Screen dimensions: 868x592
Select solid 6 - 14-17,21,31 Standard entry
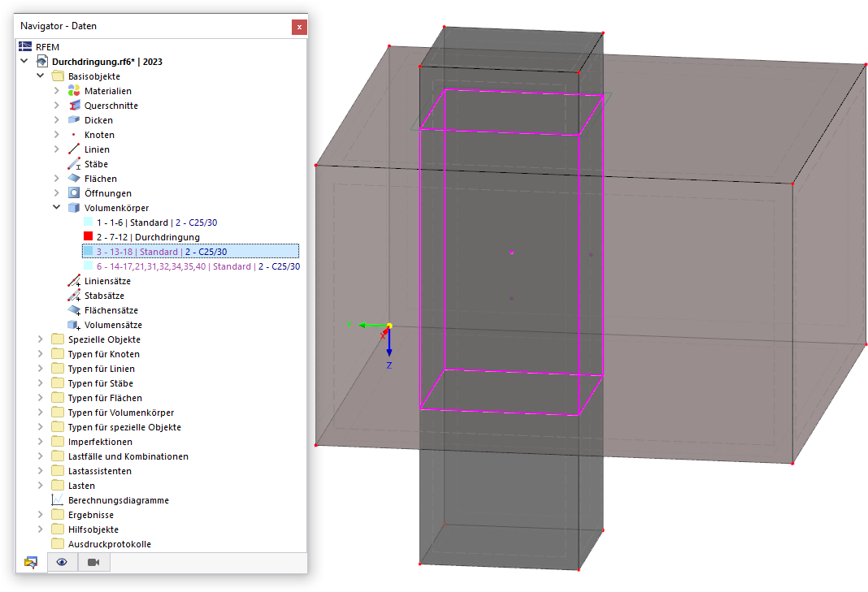198,266
